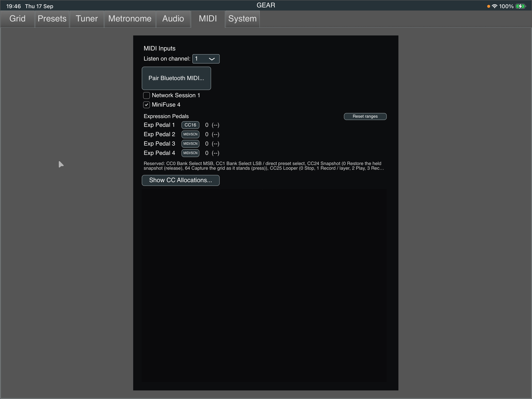This screenshot has height=399, width=532.
Task: Open the Metronome tab
Action: [130, 19]
